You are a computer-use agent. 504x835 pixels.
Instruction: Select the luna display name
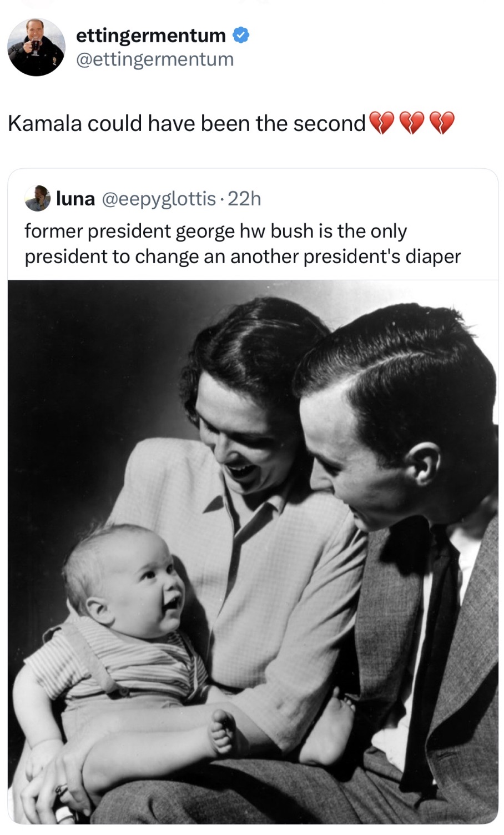(75, 198)
